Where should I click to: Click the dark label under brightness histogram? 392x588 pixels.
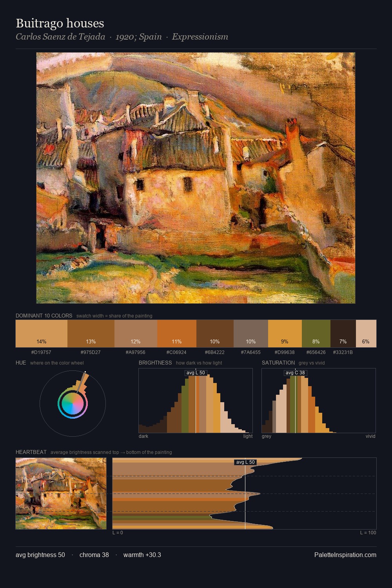(143, 436)
